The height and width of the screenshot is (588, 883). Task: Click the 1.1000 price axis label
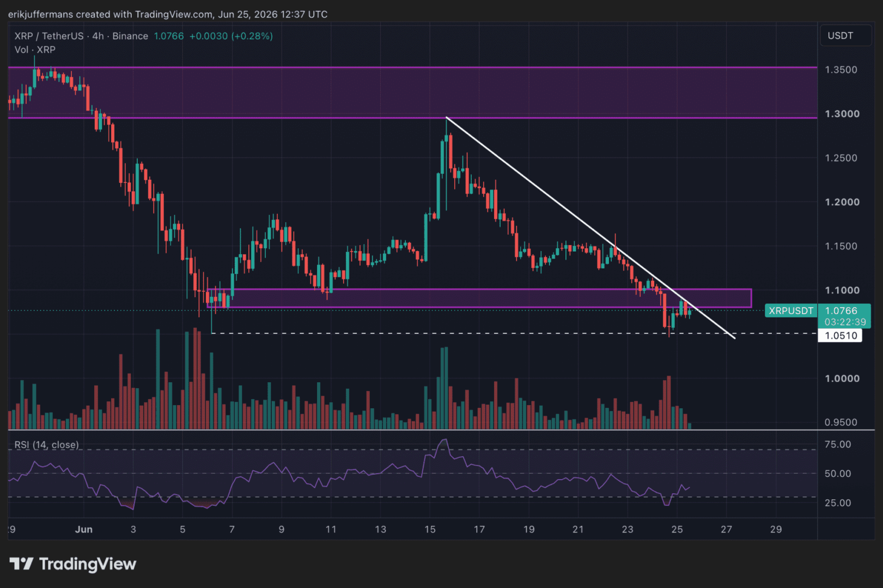842,290
